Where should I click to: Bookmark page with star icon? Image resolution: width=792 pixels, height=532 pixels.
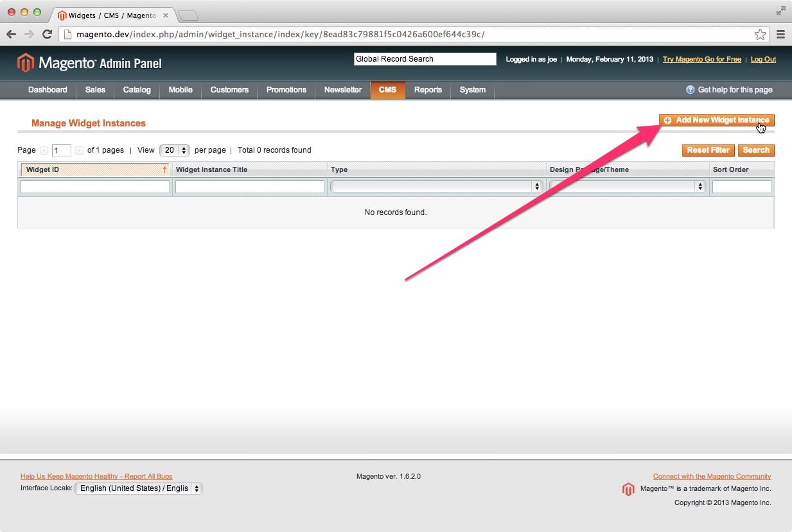[x=760, y=35]
